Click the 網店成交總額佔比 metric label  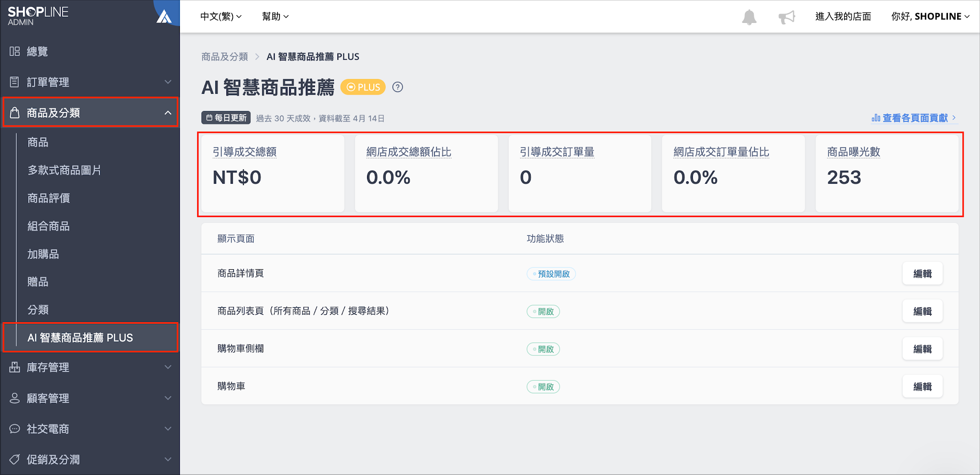[x=409, y=152]
